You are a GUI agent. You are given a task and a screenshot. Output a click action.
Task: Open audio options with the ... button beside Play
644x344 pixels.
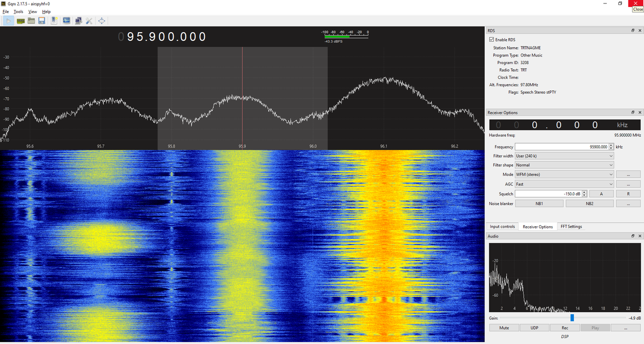tap(626, 328)
